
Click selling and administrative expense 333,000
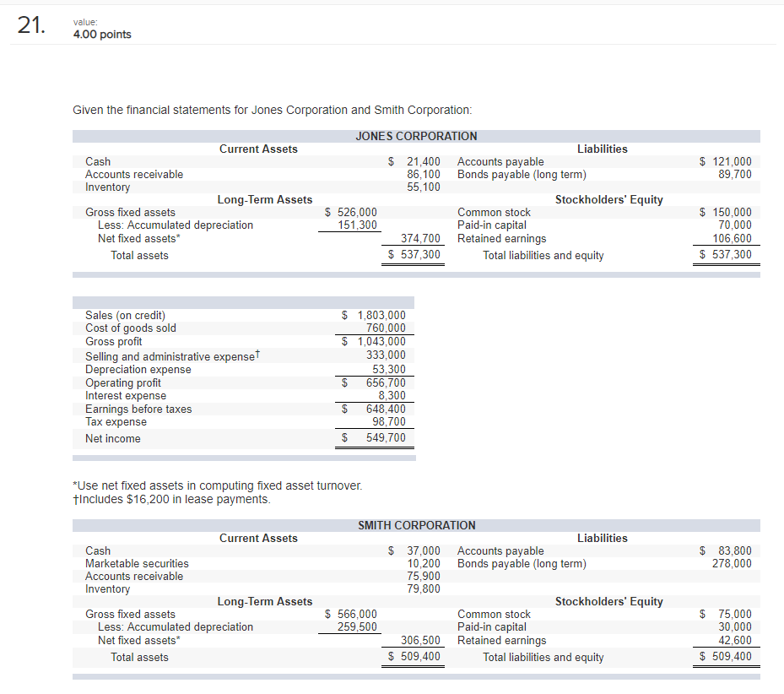[386, 355]
